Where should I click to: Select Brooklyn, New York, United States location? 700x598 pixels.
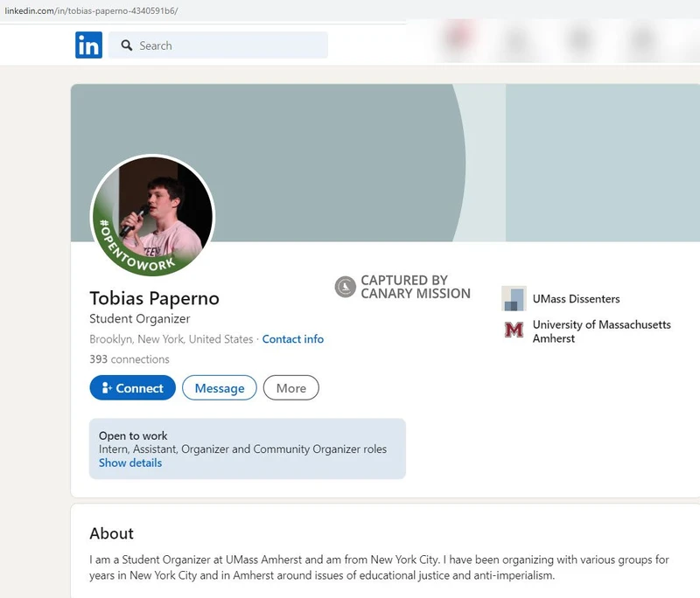pyautogui.click(x=171, y=339)
